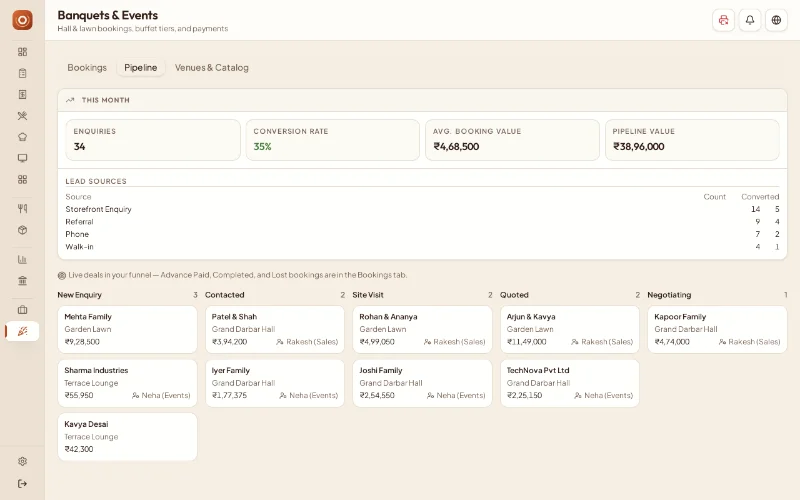Click the ₹11,49,000 amount on Arjun & Kavya card
The height and width of the screenshot is (500, 800).
click(x=527, y=342)
